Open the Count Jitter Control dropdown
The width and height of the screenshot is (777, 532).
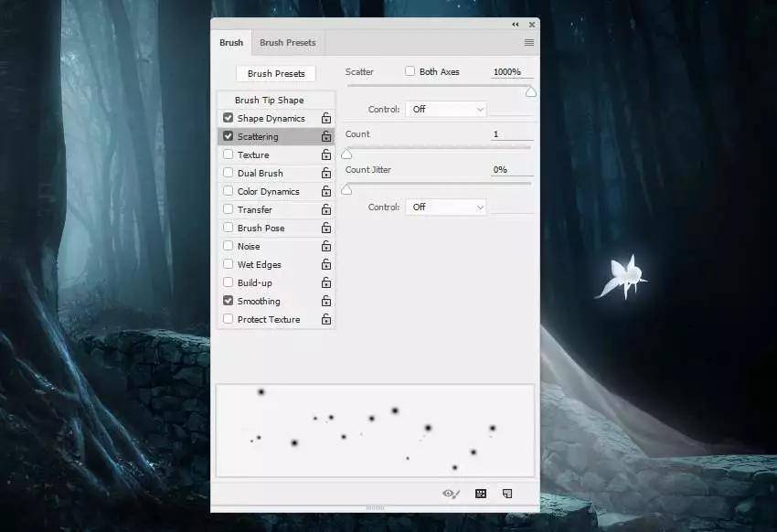coord(446,207)
